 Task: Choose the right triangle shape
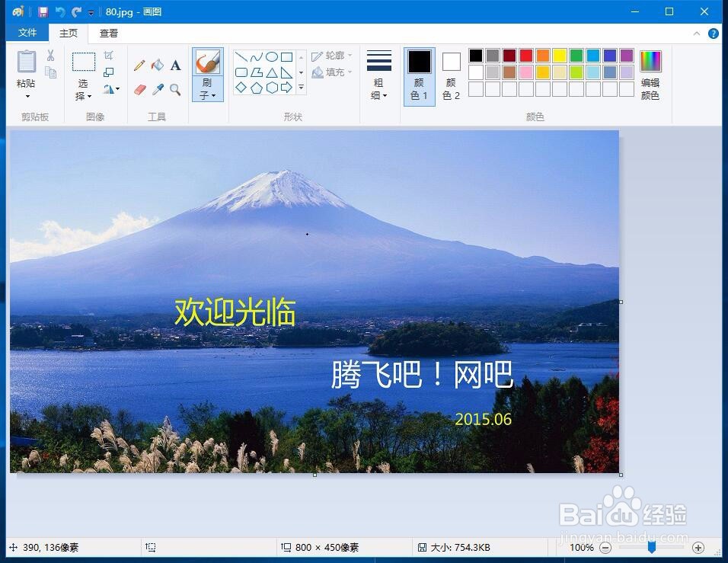287,72
